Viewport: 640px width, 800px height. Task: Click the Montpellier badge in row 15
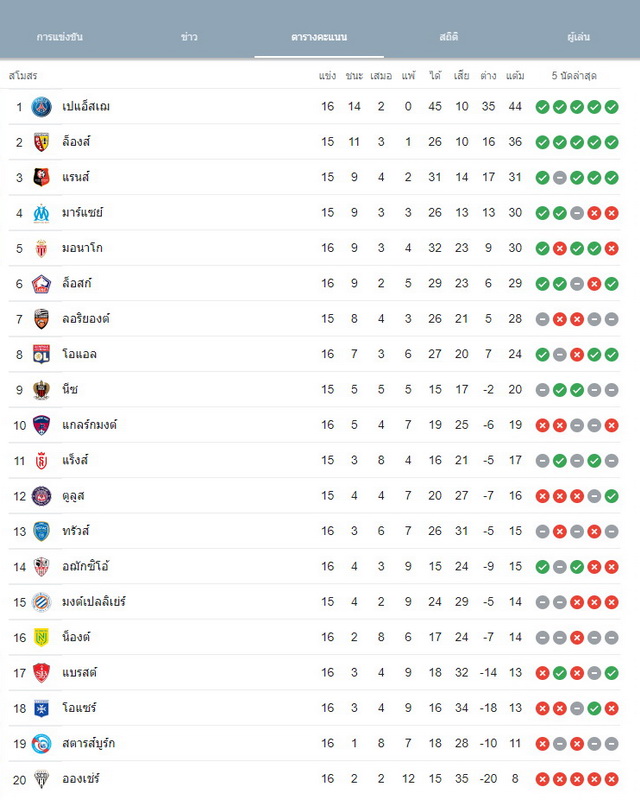41,602
